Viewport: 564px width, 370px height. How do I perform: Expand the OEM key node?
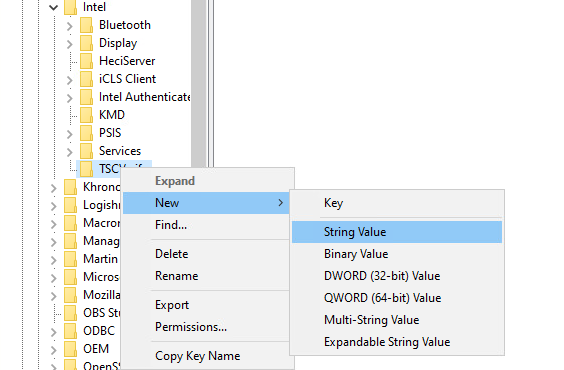pyautogui.click(x=54, y=349)
